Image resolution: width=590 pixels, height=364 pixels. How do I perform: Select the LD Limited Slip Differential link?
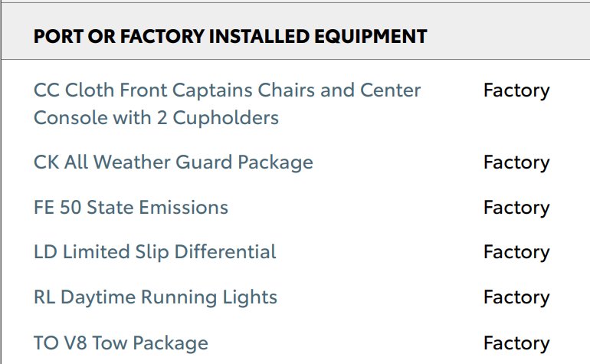(155, 252)
